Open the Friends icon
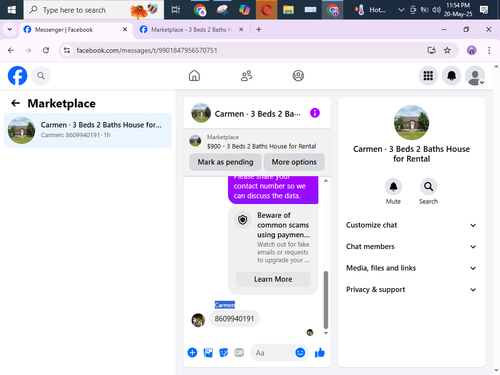Viewport: 500px width, 375px height. click(246, 76)
